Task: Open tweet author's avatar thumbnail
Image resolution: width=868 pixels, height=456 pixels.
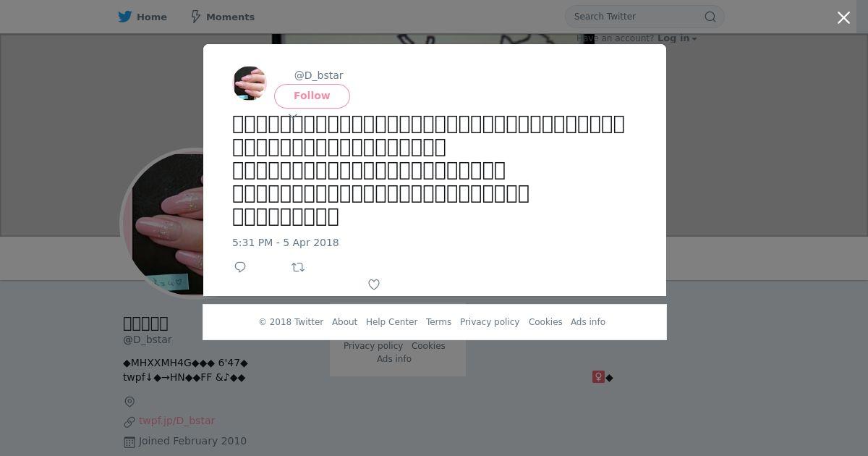Action: (250, 83)
